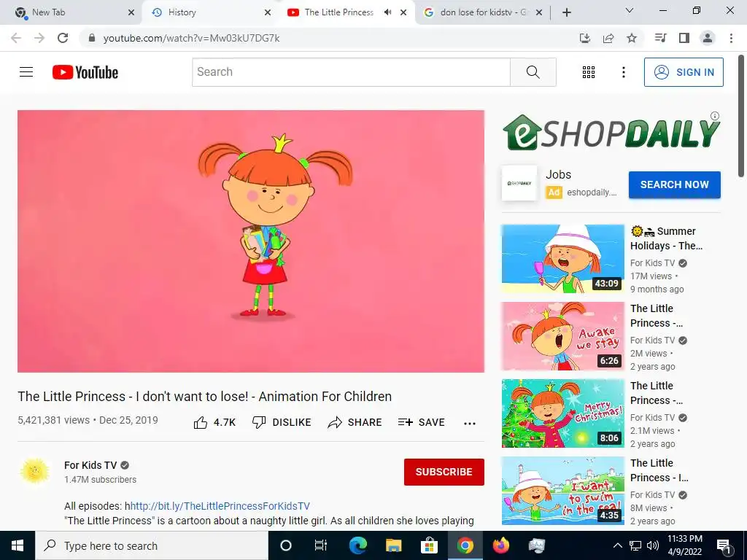This screenshot has width=747, height=560.
Task: Open Awake we stay 6:26 thumbnail
Action: click(562, 336)
